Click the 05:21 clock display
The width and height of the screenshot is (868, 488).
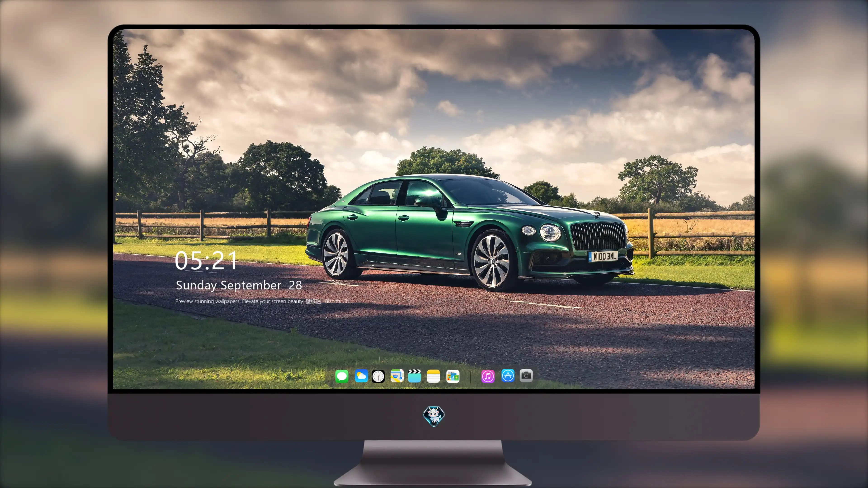pyautogui.click(x=206, y=261)
